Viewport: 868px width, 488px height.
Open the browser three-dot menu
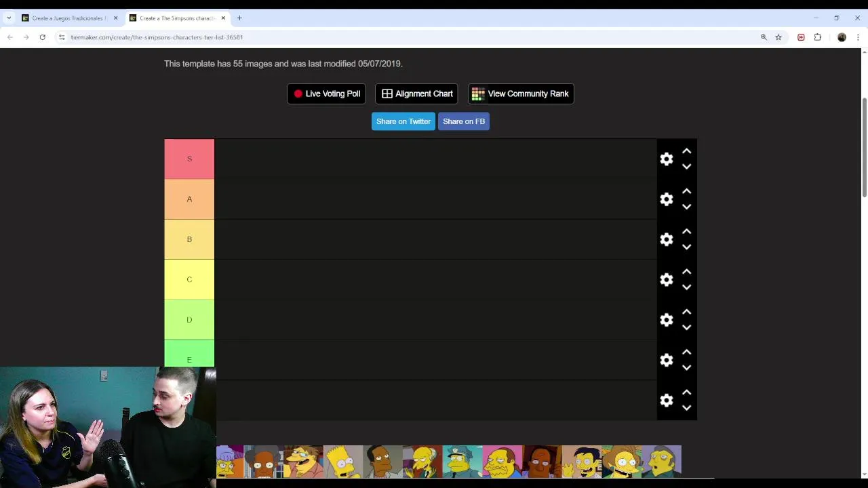[x=859, y=37]
